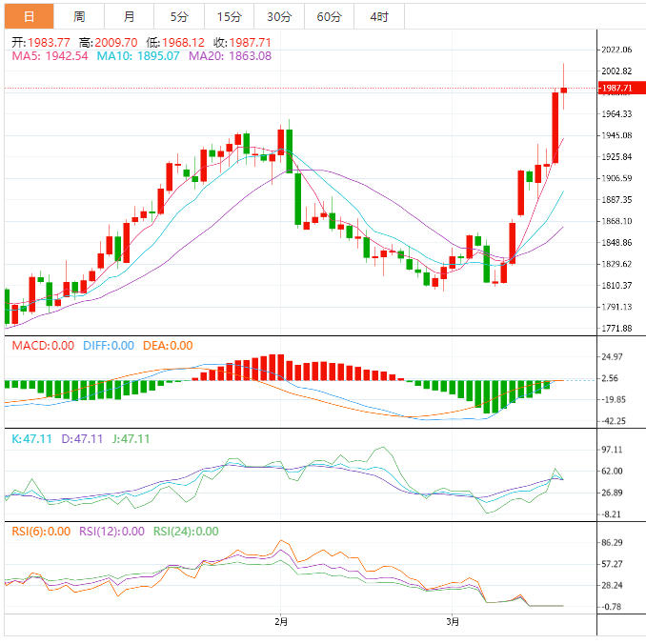Viewport: 646px width, 644px height.
Task: Show the 30分 chart tab
Action: (x=279, y=16)
